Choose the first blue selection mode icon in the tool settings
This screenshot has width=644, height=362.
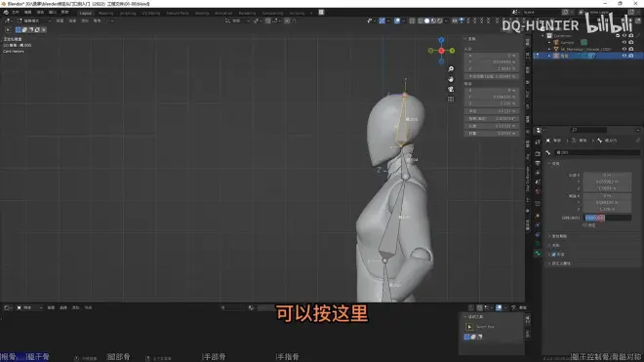(x=19, y=29)
